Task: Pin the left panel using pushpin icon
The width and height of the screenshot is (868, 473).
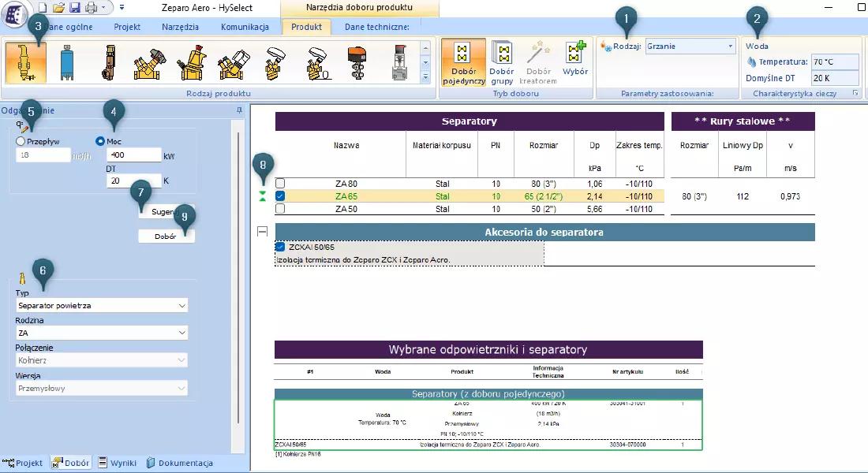Action: click(239, 110)
